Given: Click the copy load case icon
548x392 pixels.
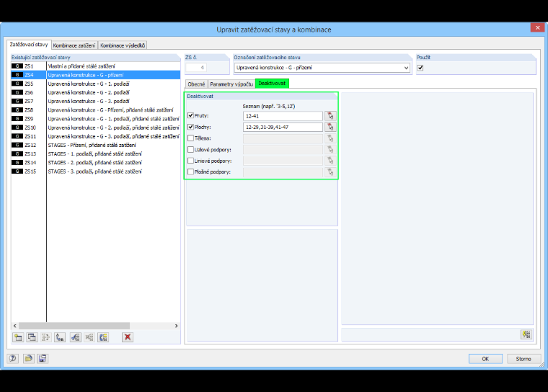Looking at the screenshot, I should click(32, 337).
